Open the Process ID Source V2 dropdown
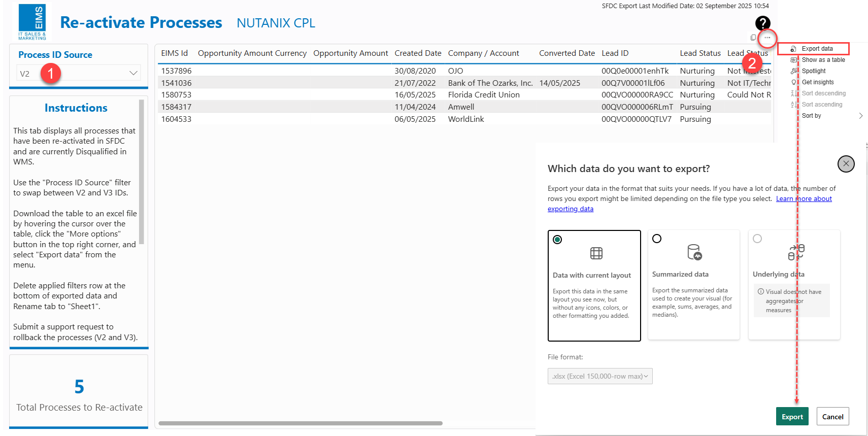868x436 pixels. 79,73
